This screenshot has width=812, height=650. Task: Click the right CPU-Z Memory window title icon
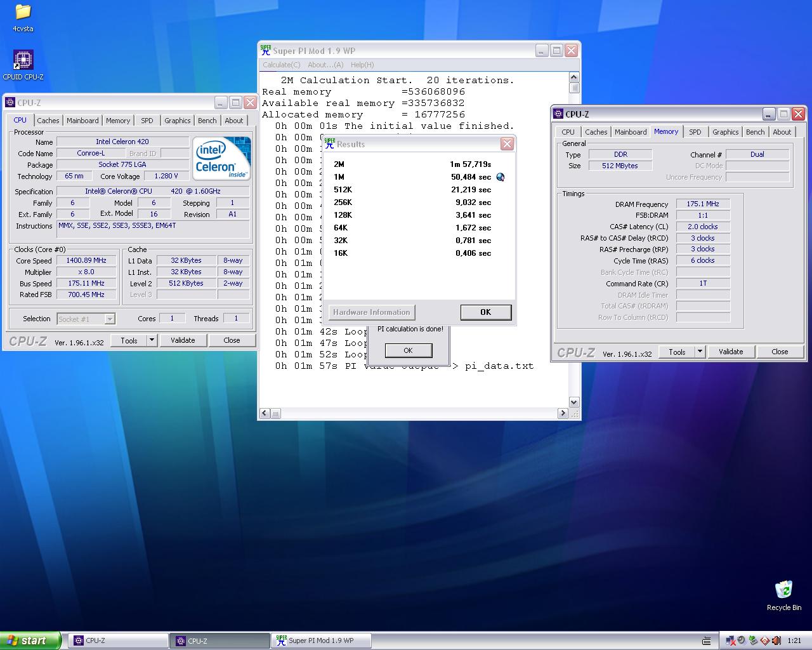click(x=559, y=114)
